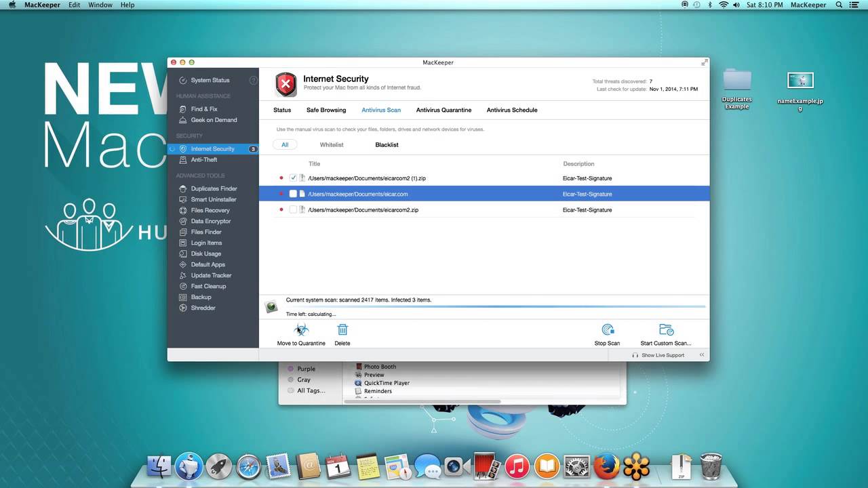Click the help question mark in sidebar
The image size is (868, 488).
click(254, 80)
